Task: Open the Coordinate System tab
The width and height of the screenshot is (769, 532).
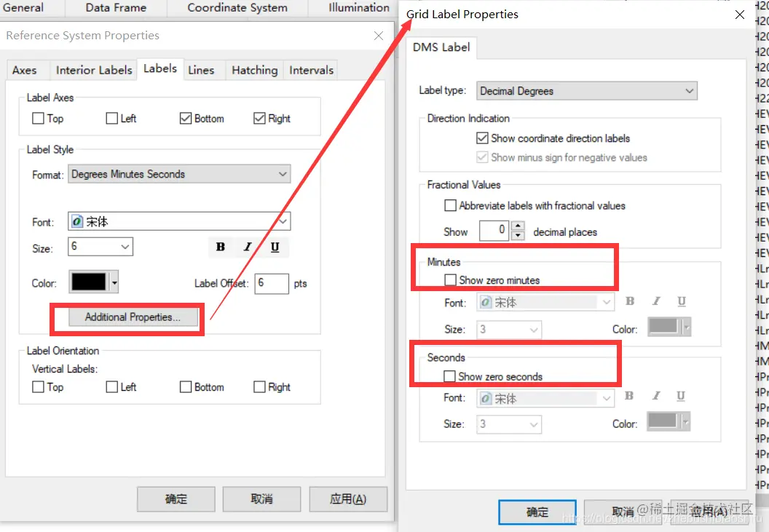Action: [237, 8]
